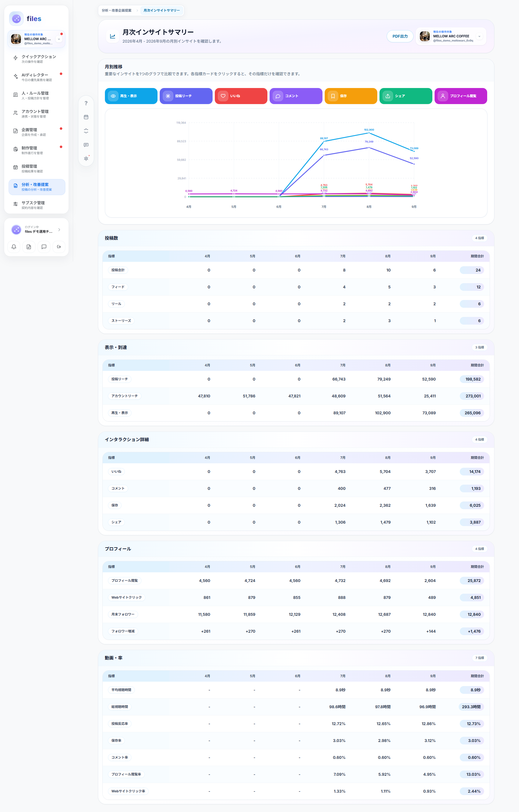Screen dimensions: 519x812
Task: Open notifications with the bell icon
Action: 14,247
